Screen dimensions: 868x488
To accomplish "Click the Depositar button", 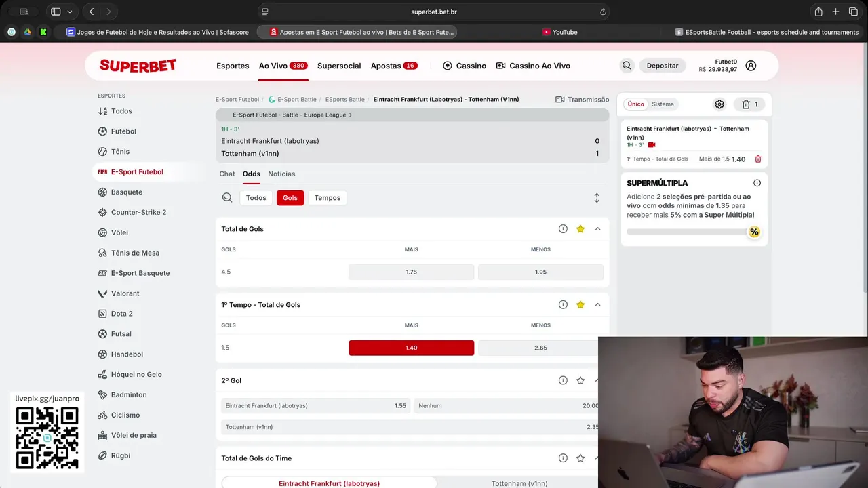I will [663, 66].
